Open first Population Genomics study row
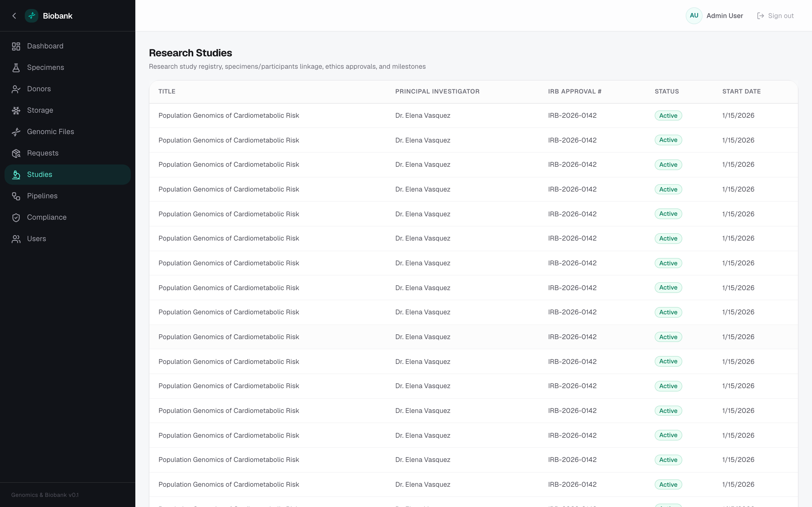The width and height of the screenshot is (812, 507). pos(473,116)
